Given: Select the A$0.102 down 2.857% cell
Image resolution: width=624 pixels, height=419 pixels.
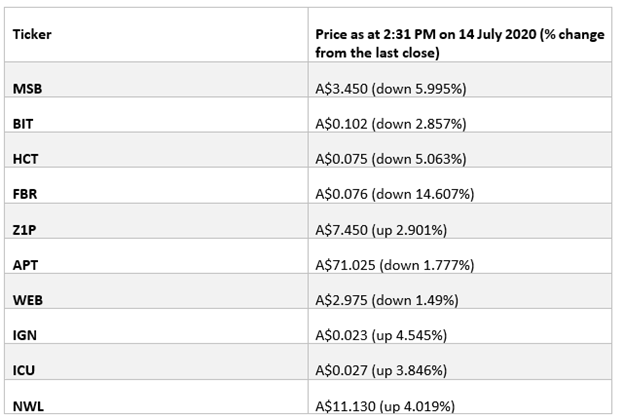Looking at the screenshot, I should tap(460, 115).
